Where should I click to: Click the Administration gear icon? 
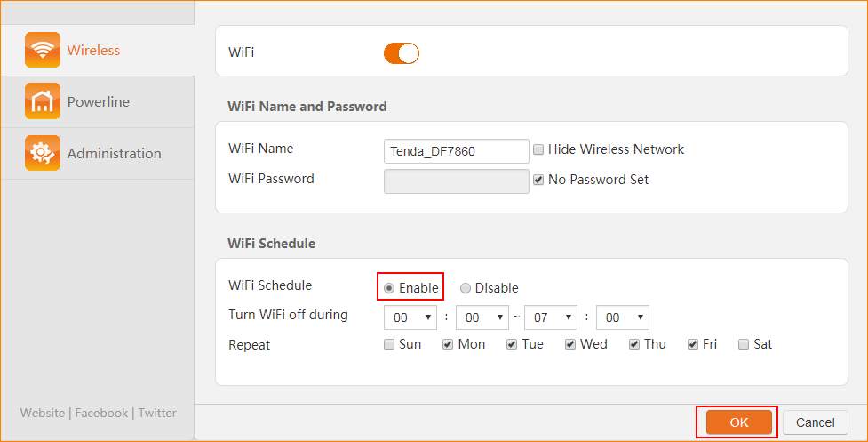[x=43, y=153]
